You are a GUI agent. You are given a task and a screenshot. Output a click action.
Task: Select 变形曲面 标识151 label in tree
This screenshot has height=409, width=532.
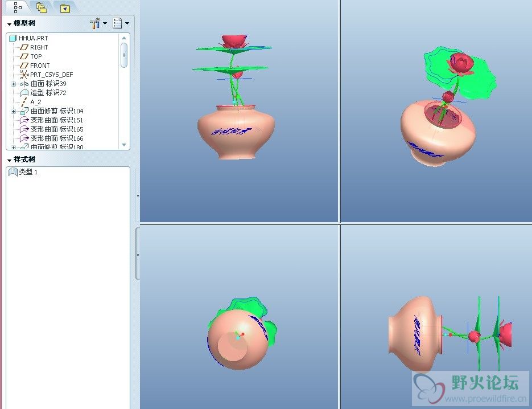click(x=57, y=120)
